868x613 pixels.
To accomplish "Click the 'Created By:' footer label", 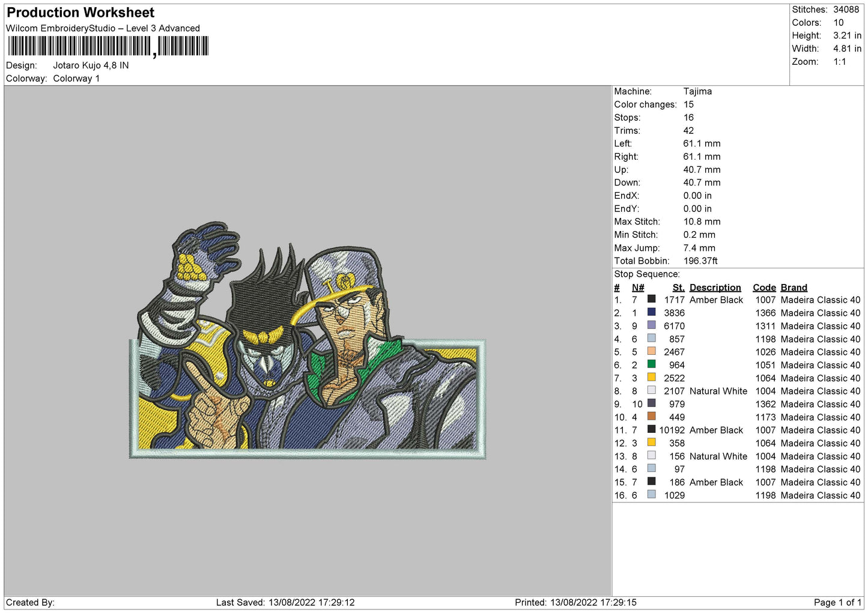I will pyautogui.click(x=30, y=602).
